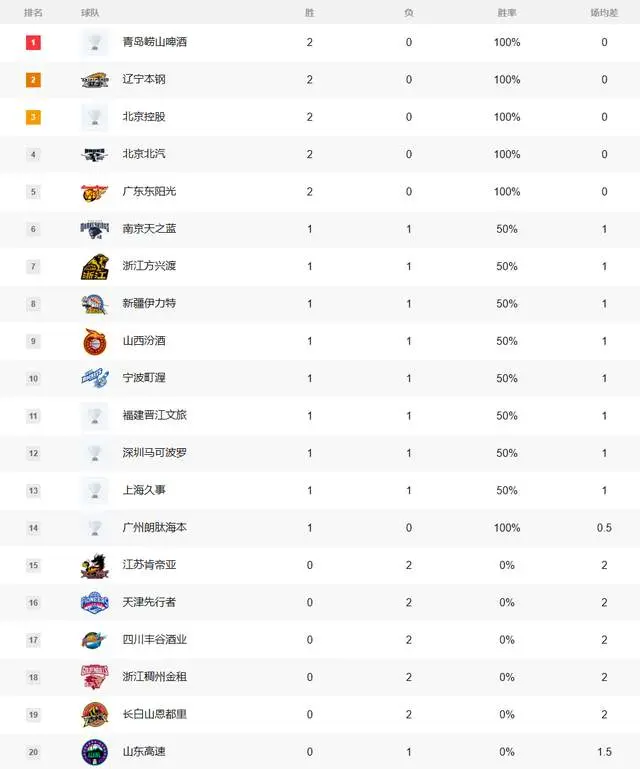The image size is (640, 769).
Task: Click the red rank 1 badge
Action: (x=33, y=42)
